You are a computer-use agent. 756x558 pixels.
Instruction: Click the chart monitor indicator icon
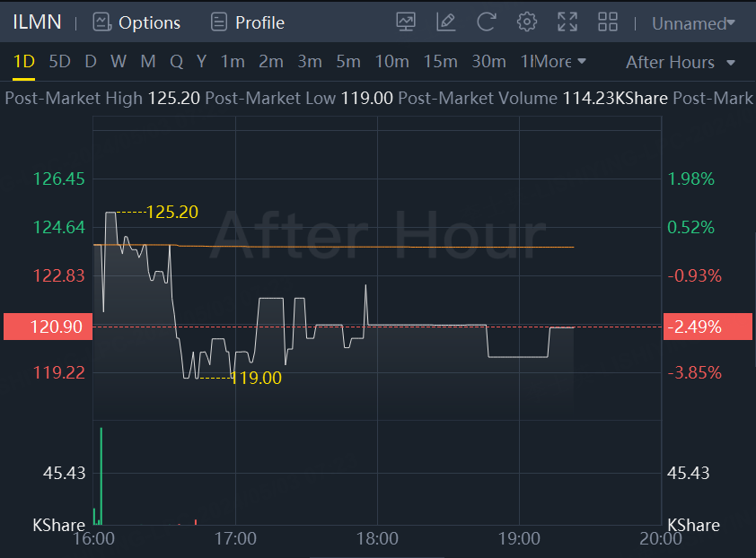pos(406,22)
